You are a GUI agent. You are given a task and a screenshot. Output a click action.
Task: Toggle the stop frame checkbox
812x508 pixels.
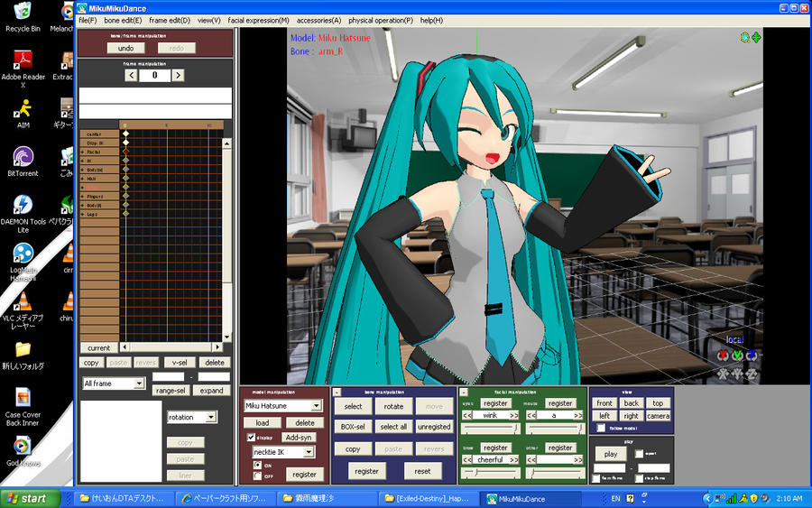639,478
